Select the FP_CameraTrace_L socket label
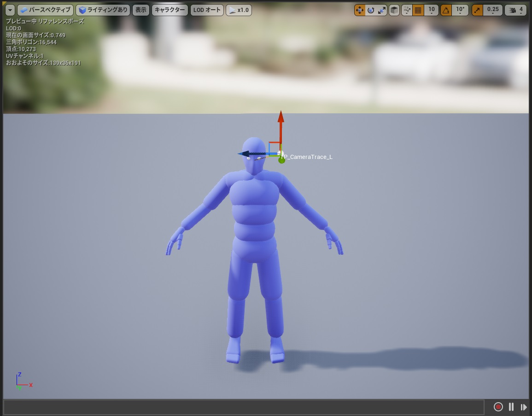532x416 pixels. 306,157
